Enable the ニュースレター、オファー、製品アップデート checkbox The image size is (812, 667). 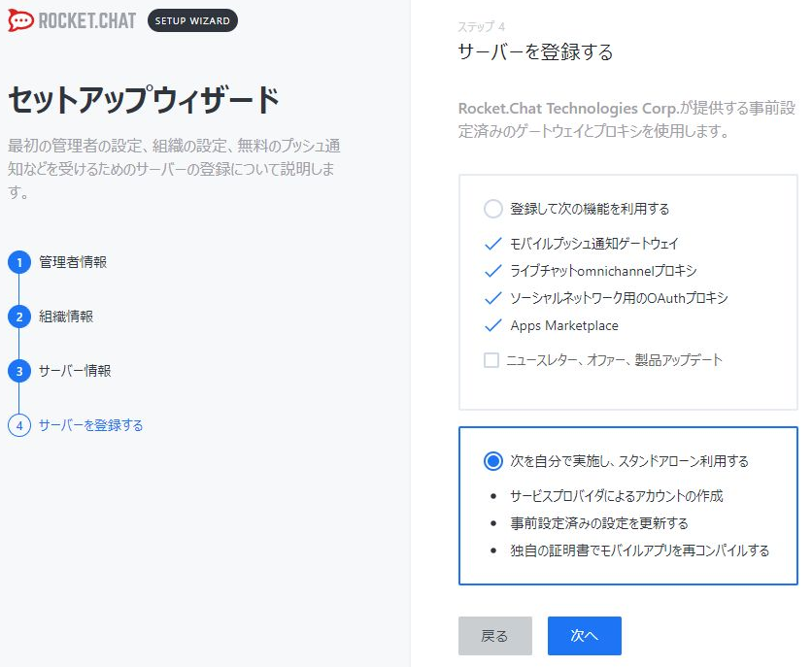click(491, 359)
